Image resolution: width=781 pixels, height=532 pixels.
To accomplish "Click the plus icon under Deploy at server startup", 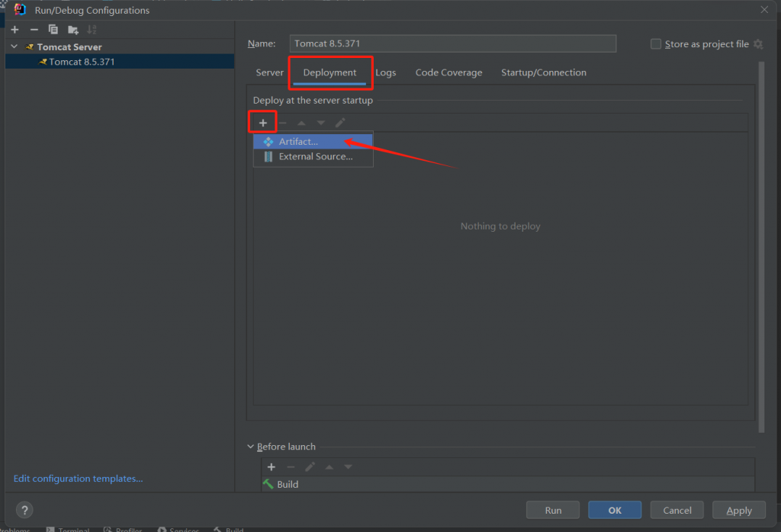I will pos(263,123).
